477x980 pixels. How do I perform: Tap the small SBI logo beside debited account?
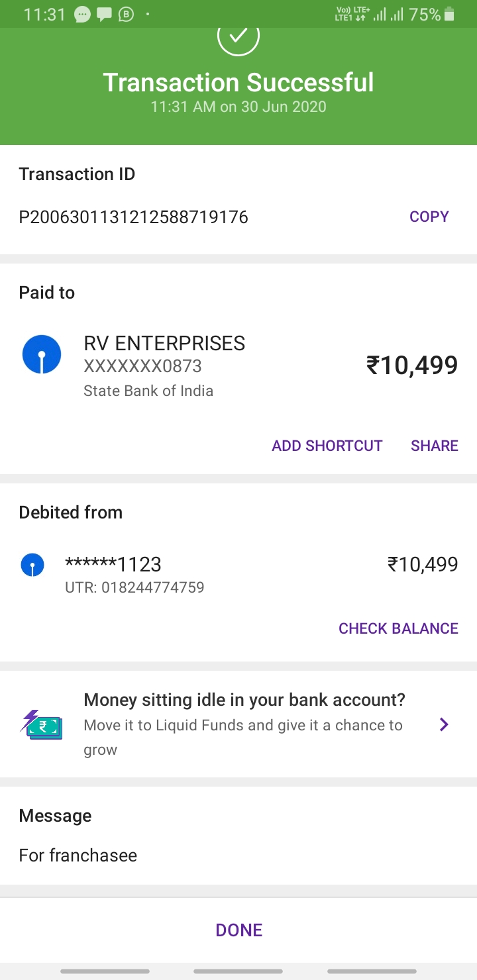tap(32, 565)
